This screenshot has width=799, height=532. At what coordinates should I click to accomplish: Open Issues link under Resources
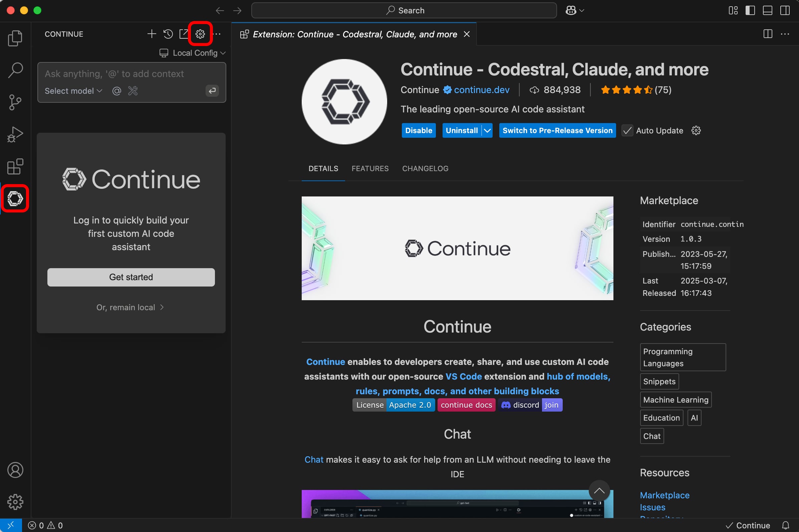click(x=652, y=507)
